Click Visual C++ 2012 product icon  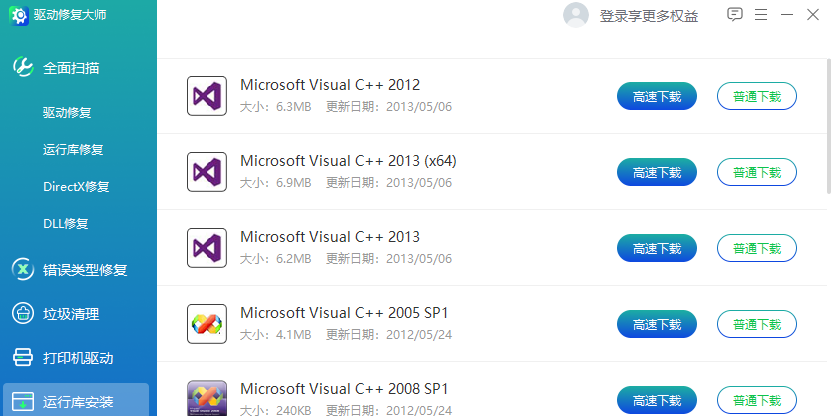(x=207, y=96)
